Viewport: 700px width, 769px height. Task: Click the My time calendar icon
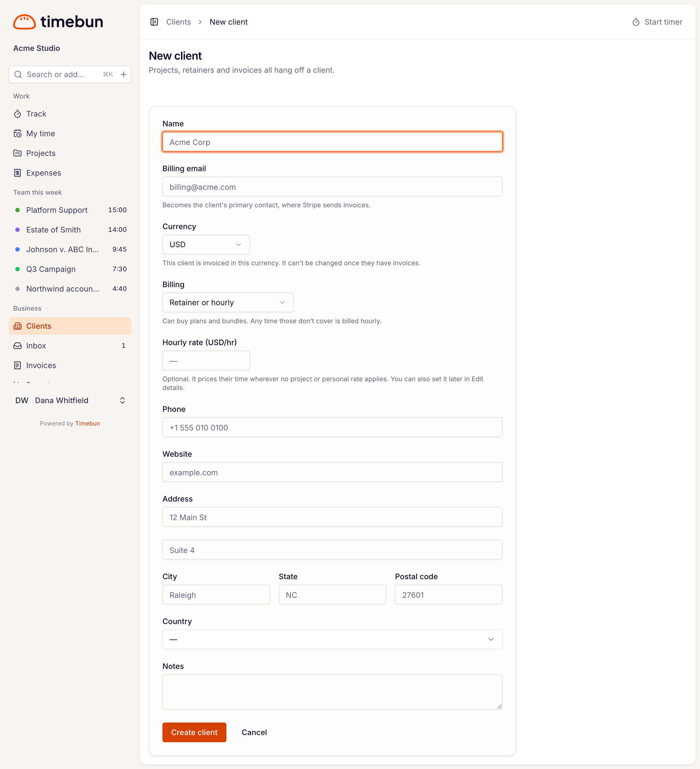[x=17, y=133]
